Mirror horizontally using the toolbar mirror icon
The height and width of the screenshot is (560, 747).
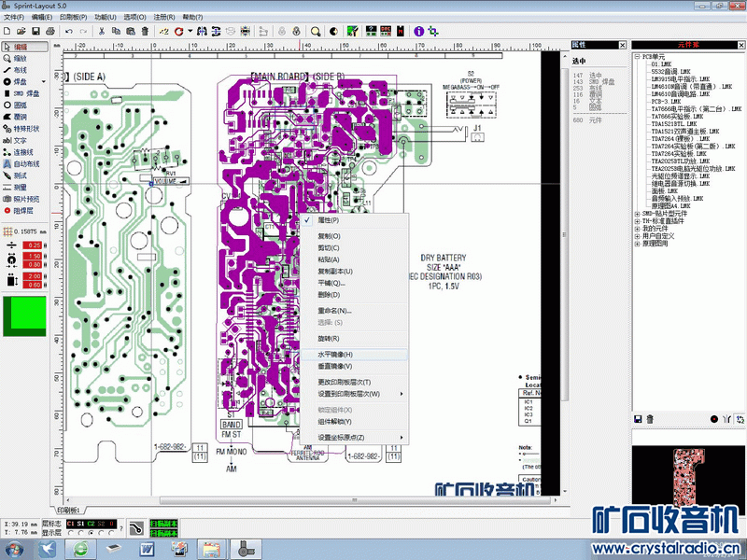tap(202, 31)
